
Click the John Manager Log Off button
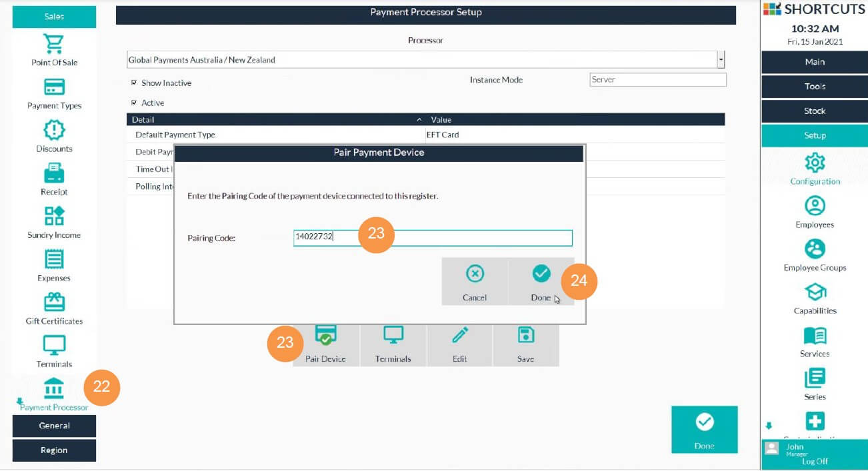[814, 454]
